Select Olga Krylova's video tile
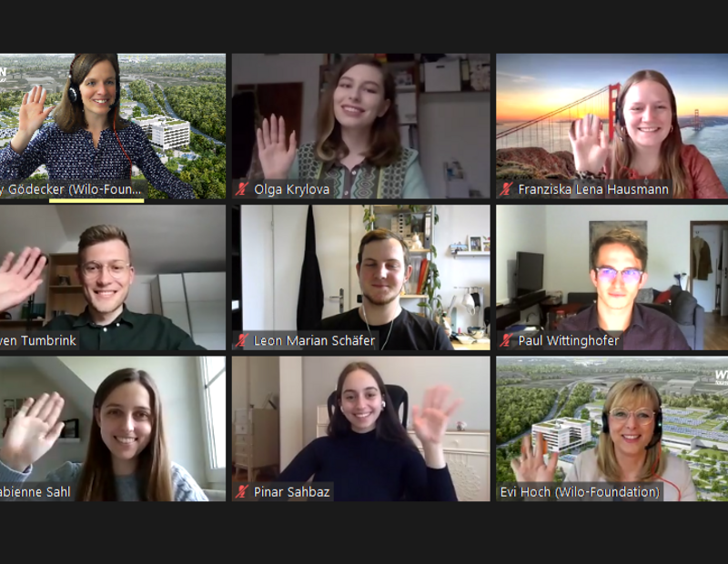Viewport: 728px width, 564px height. (360, 126)
